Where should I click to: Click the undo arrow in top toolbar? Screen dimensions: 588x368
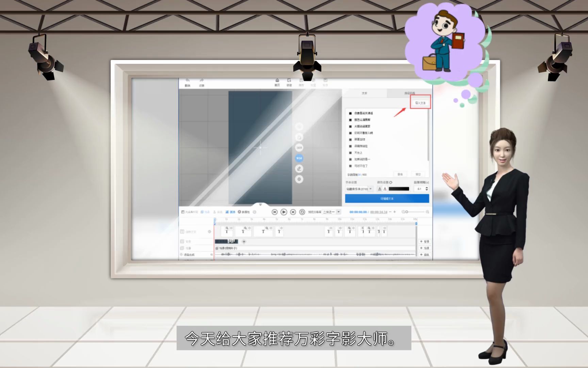pos(187,80)
